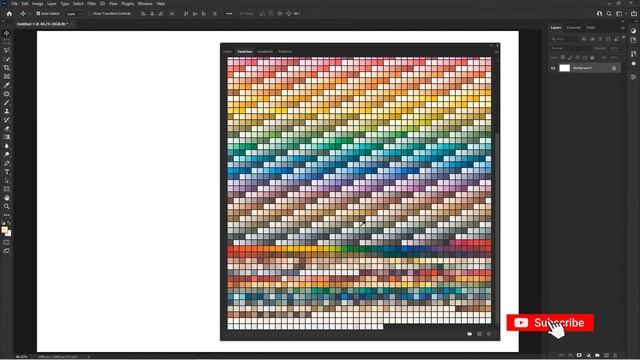640x360 pixels.
Task: Open workspace switcher dropdown at top right
Action: (620, 13)
